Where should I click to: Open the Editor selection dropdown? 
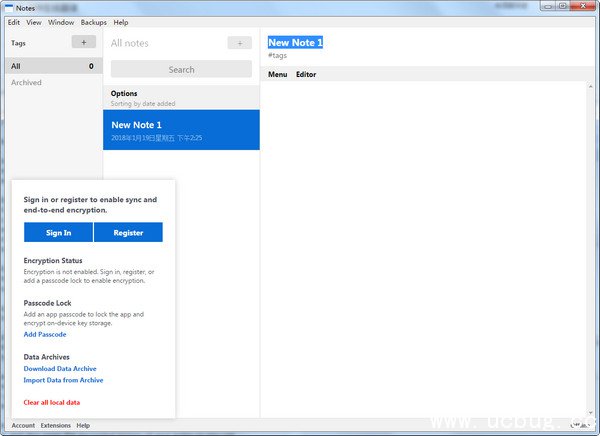[x=306, y=75]
